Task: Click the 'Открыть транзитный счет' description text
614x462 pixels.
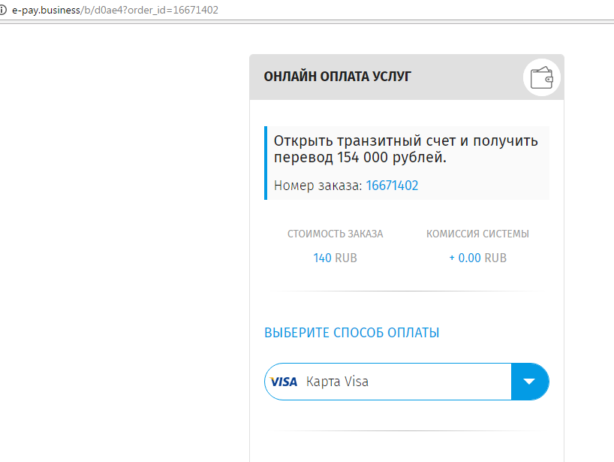Action: (406, 149)
